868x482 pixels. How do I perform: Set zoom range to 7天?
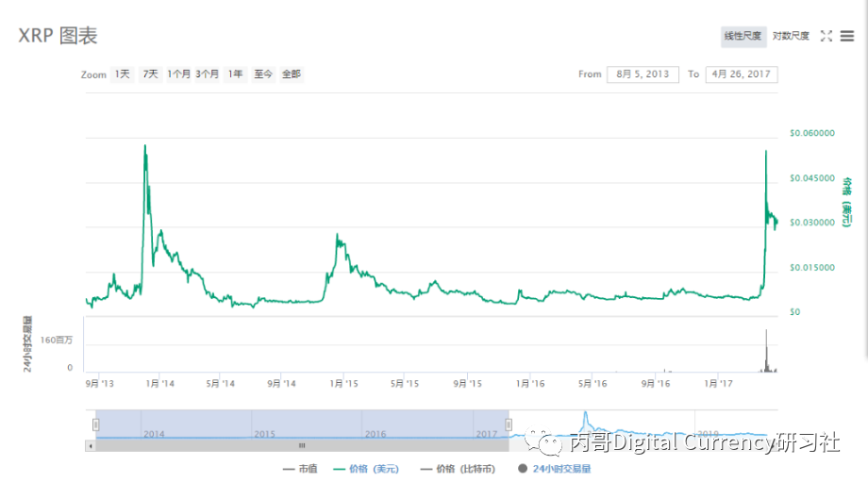150,74
